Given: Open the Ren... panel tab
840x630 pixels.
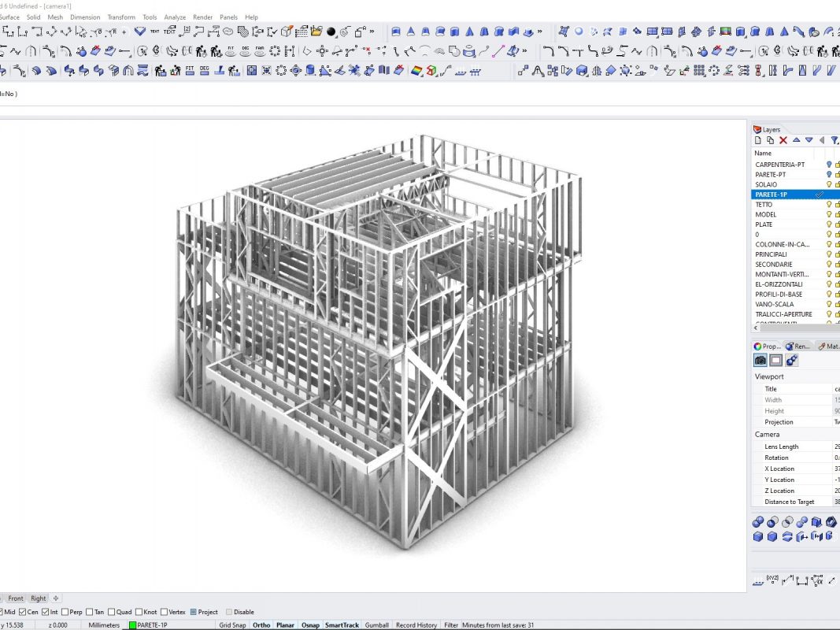Looking at the screenshot, I should [797, 346].
